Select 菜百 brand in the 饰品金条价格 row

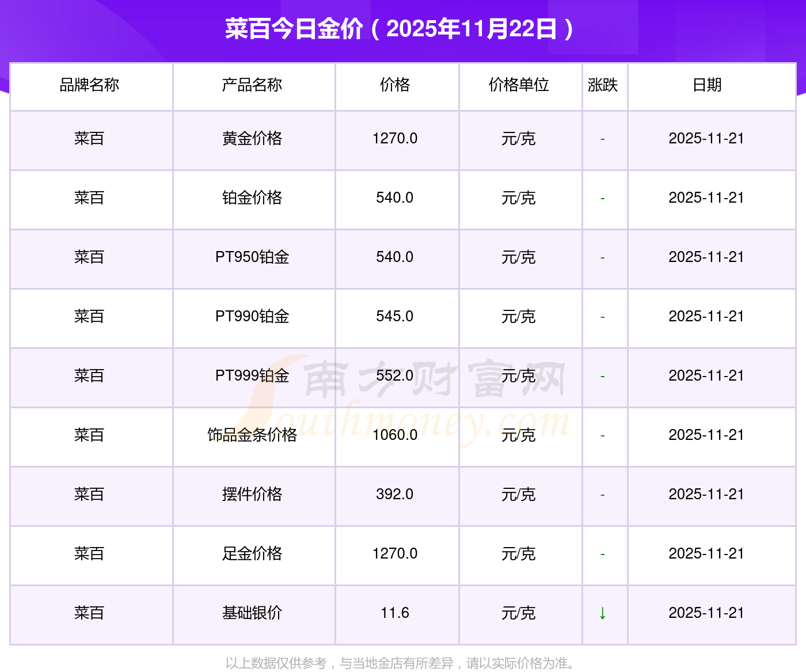[89, 435]
